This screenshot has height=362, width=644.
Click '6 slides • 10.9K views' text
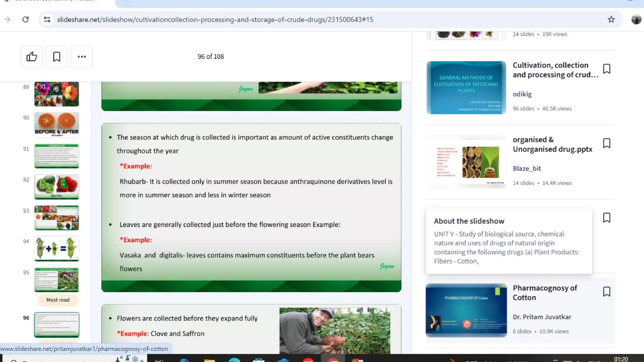(x=541, y=331)
